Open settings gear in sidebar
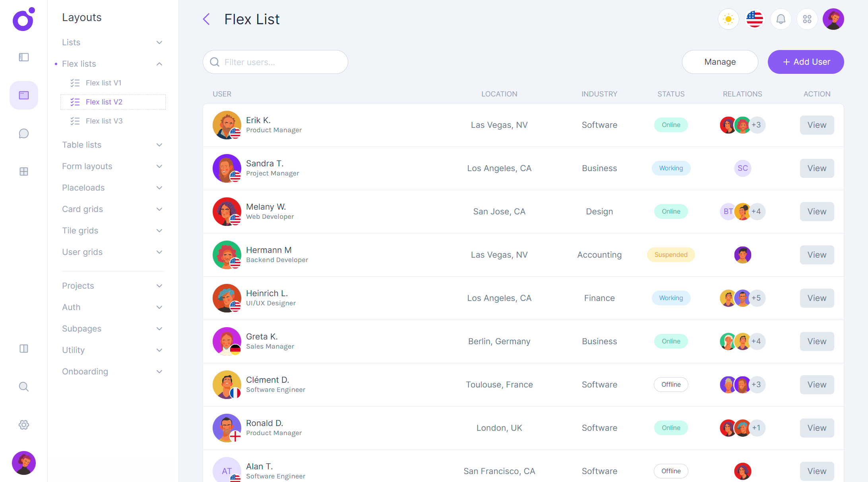The width and height of the screenshot is (868, 482). pyautogui.click(x=23, y=424)
